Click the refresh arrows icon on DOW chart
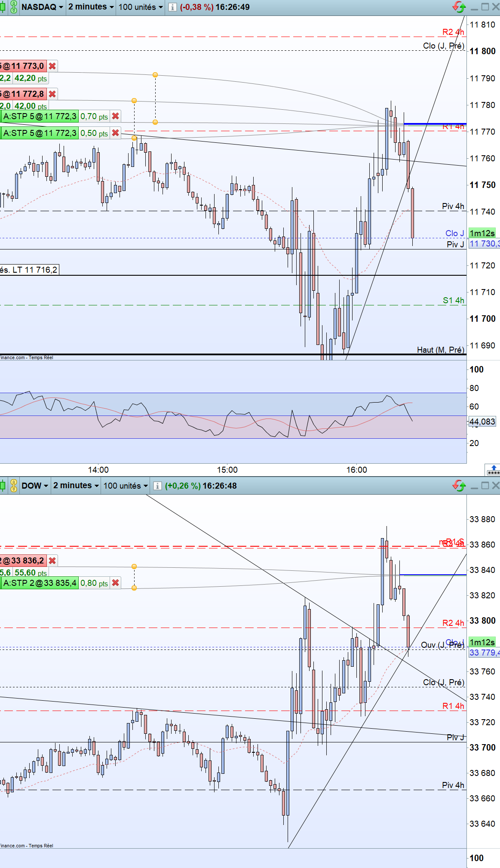The height and width of the screenshot is (868, 500). point(459,486)
